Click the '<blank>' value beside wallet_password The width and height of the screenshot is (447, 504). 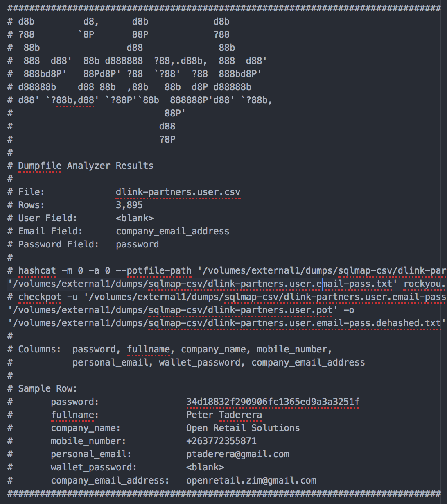(x=205, y=467)
